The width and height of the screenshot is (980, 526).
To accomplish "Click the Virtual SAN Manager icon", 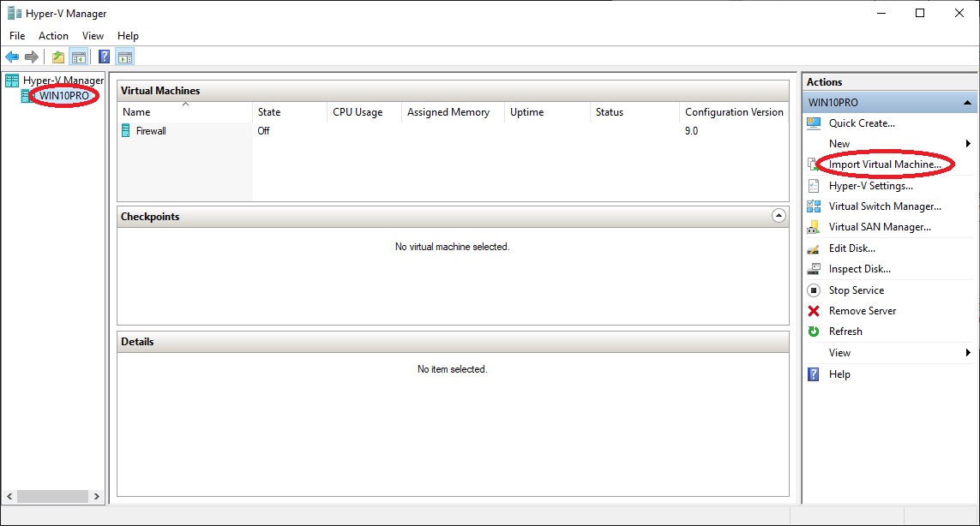I will pyautogui.click(x=814, y=227).
